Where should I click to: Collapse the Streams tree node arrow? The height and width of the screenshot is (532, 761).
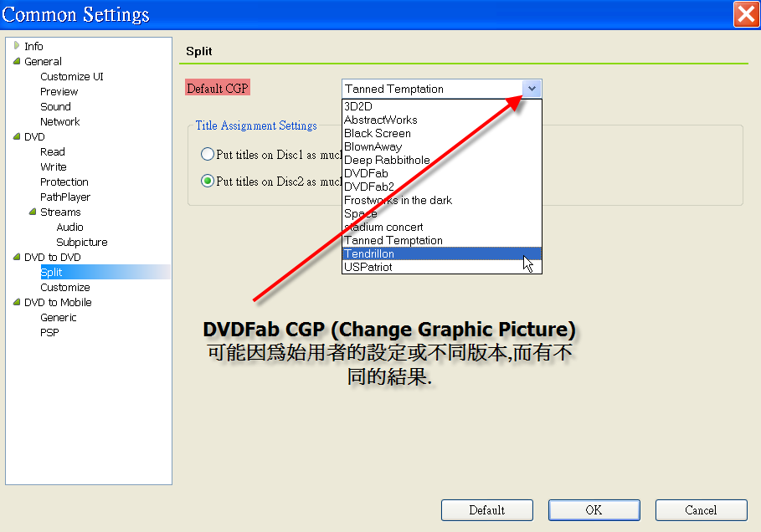[33, 212]
